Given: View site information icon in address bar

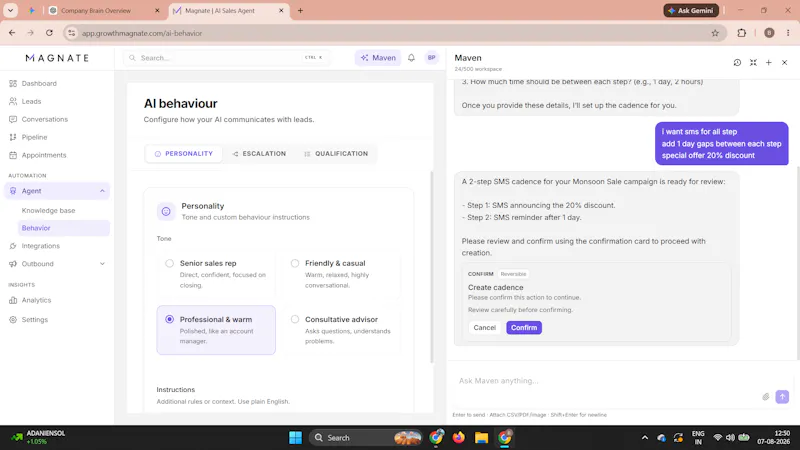Looking at the screenshot, I should [72, 33].
